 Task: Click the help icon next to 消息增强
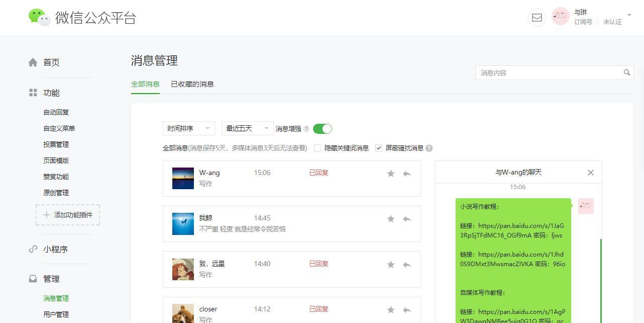coord(306,128)
